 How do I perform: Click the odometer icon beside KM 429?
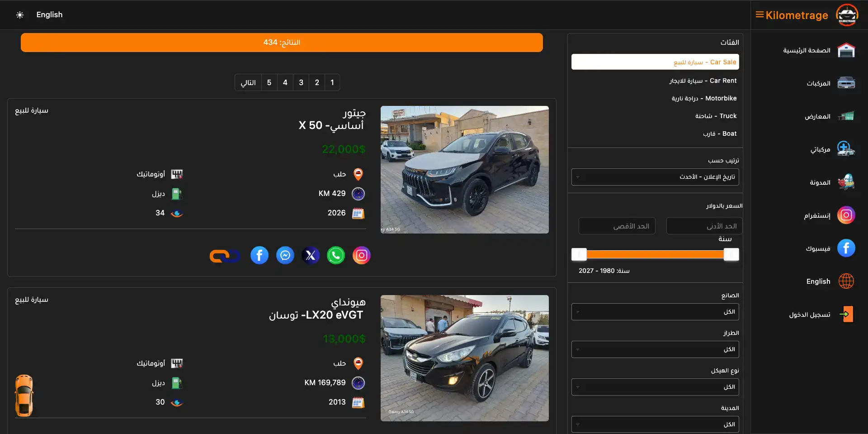[x=358, y=194]
